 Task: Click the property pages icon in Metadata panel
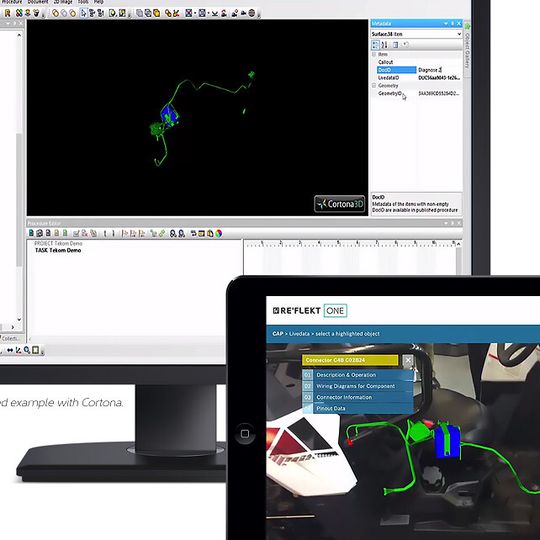coord(395,45)
